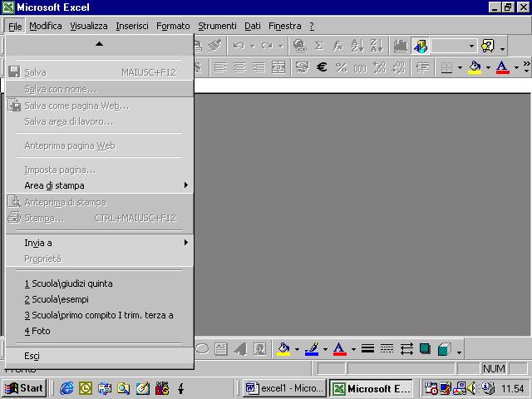Expand the Redo history dropdown arrow
Screen dimensions: 532x399
(x=281, y=46)
